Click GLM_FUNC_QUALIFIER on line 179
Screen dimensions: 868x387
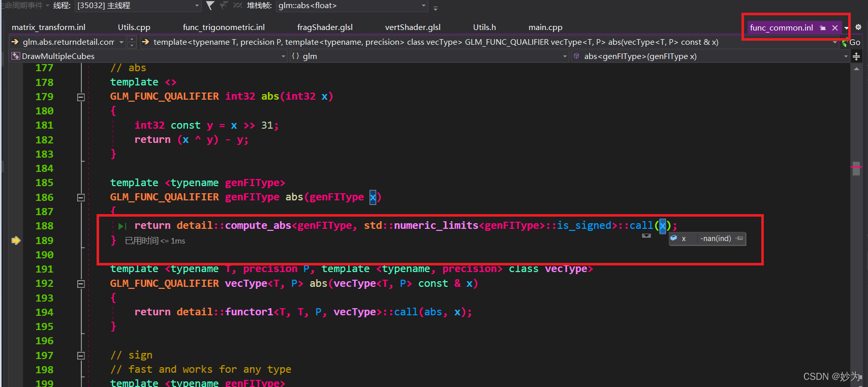pos(165,96)
